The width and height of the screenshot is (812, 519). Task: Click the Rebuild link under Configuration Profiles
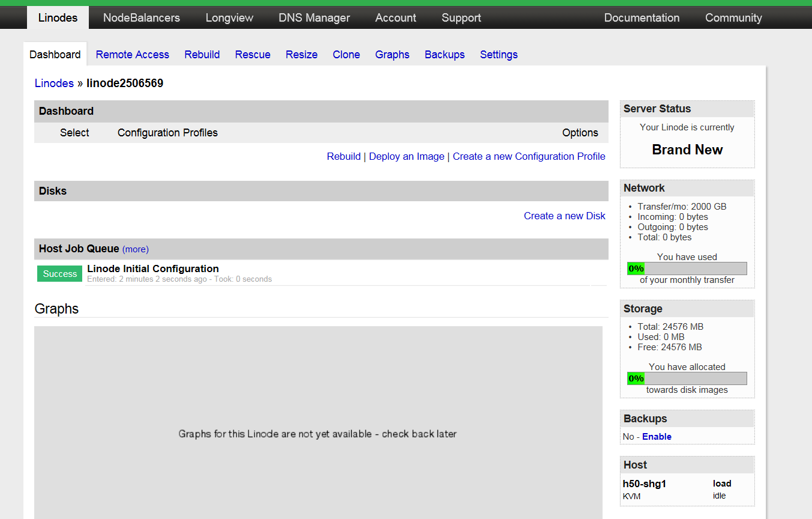tap(344, 156)
